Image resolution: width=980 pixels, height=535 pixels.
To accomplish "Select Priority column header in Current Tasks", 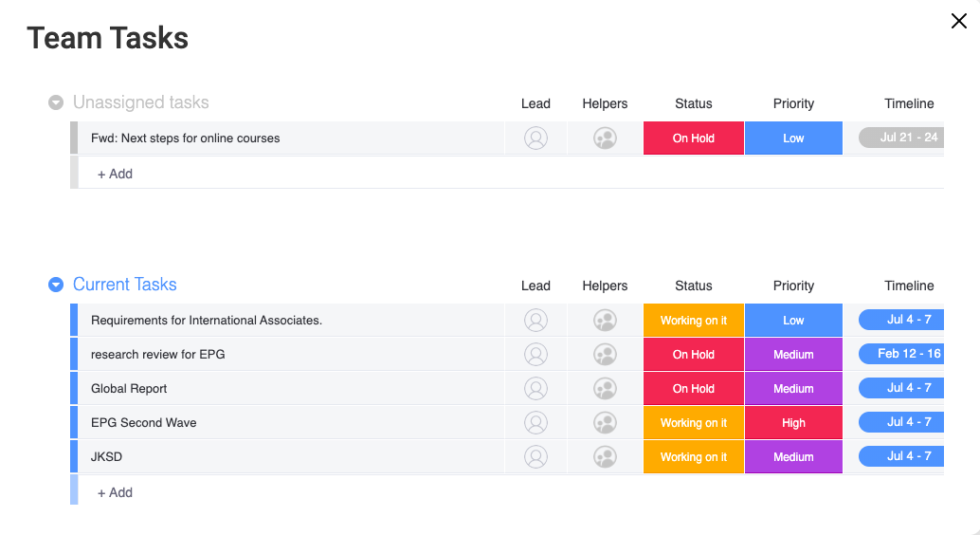I will (x=793, y=286).
